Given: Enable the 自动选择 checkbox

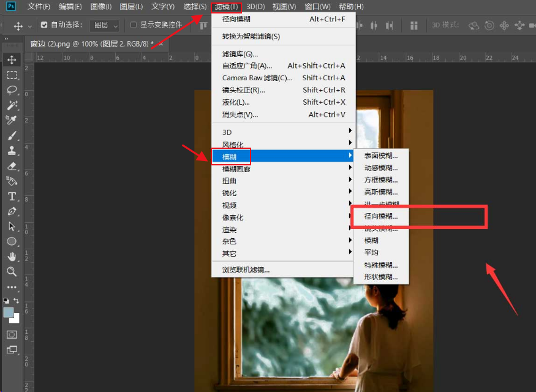Looking at the screenshot, I should pyautogui.click(x=44, y=25).
